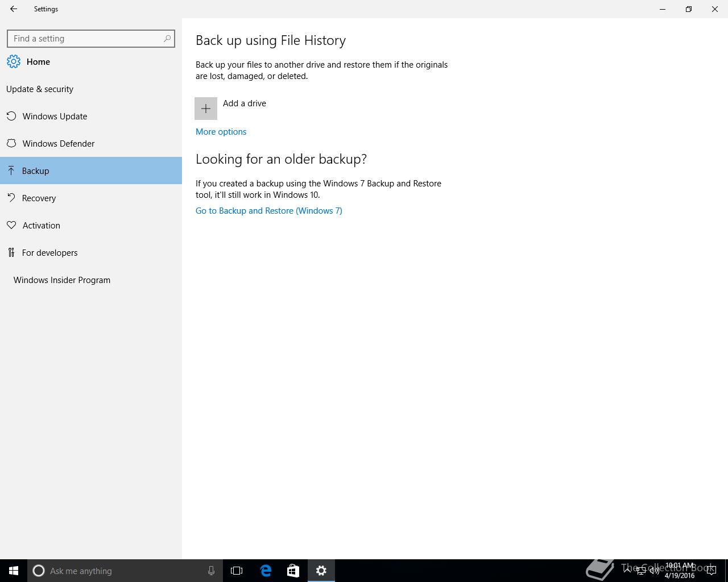Viewport: 728px width, 582px height.
Task: Open the Windows Store from taskbar
Action: (293, 571)
